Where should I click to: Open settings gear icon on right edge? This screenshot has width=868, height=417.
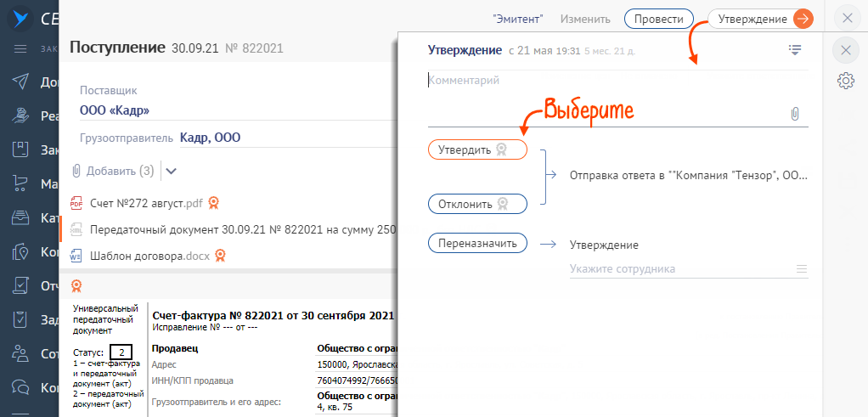845,82
